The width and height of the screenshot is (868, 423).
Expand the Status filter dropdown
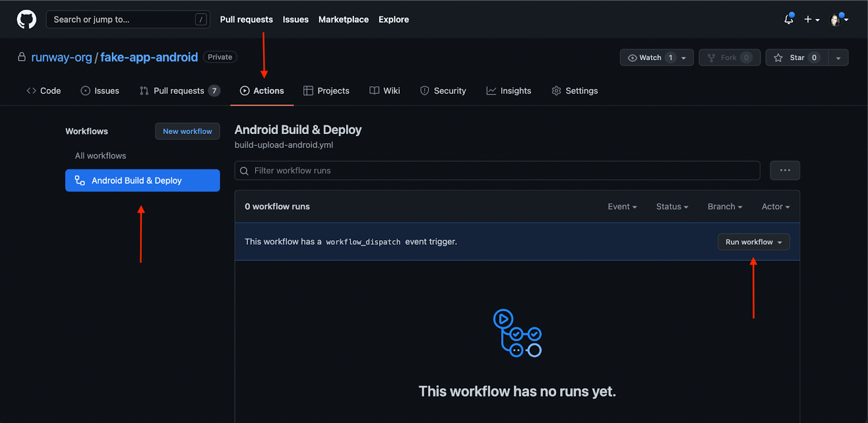coord(672,207)
